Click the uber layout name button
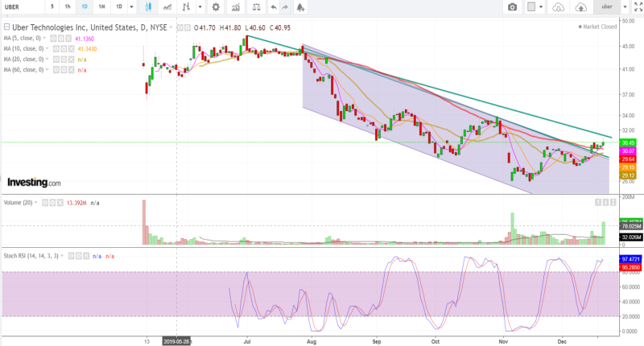The width and height of the screenshot is (644, 346). pos(607,6)
